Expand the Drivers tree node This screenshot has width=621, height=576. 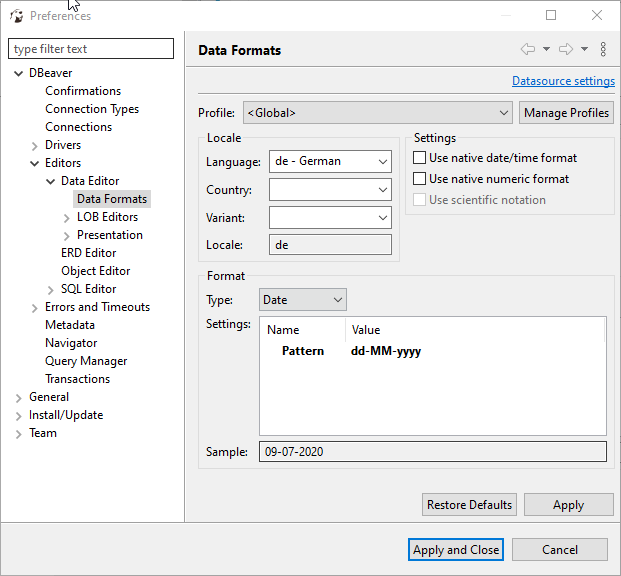tap(34, 146)
